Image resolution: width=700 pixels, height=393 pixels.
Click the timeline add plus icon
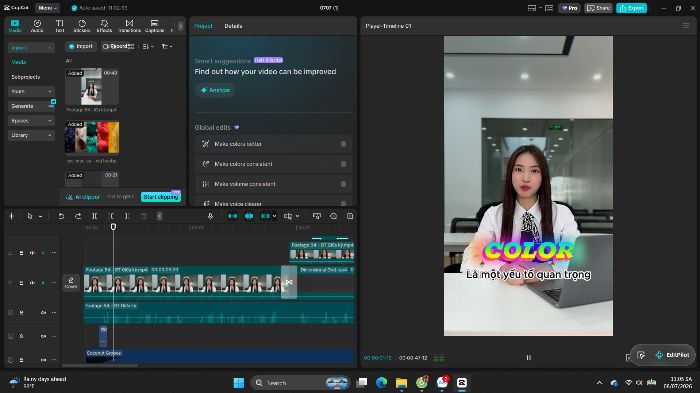click(x=12, y=216)
